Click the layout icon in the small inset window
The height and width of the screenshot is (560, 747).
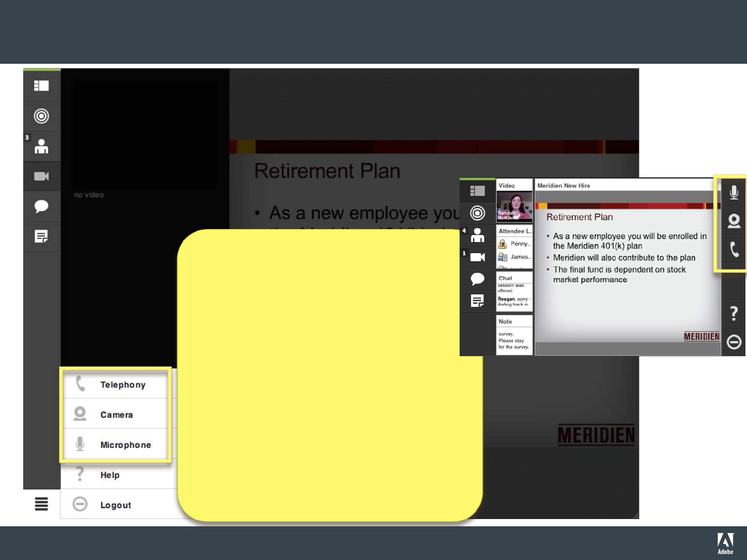tap(477, 191)
